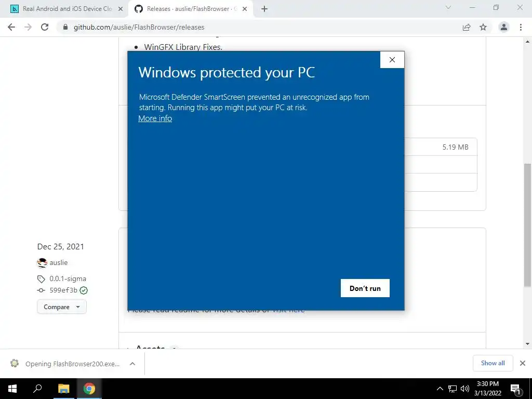The height and width of the screenshot is (399, 532).
Task: Open the More info link in SmartScreen
Action: (155, 118)
